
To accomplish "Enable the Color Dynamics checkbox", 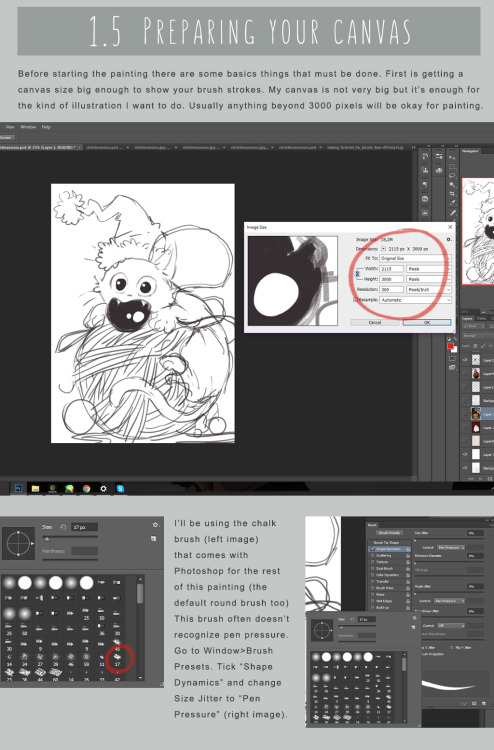I will tap(373, 575).
